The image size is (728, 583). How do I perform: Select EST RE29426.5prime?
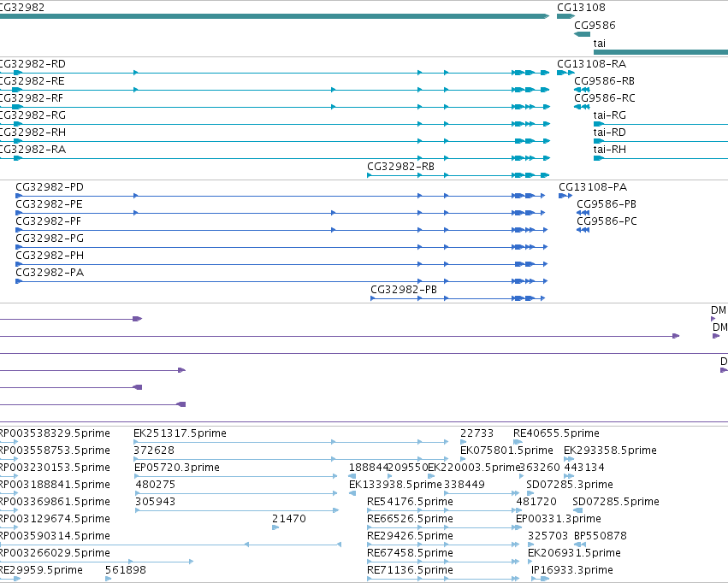[410, 536]
